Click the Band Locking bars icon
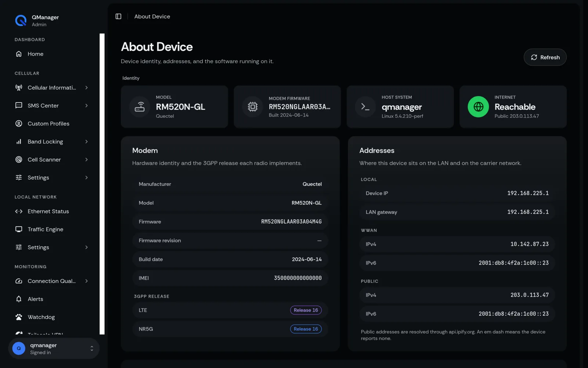This screenshot has height=368, width=588. coord(19,142)
